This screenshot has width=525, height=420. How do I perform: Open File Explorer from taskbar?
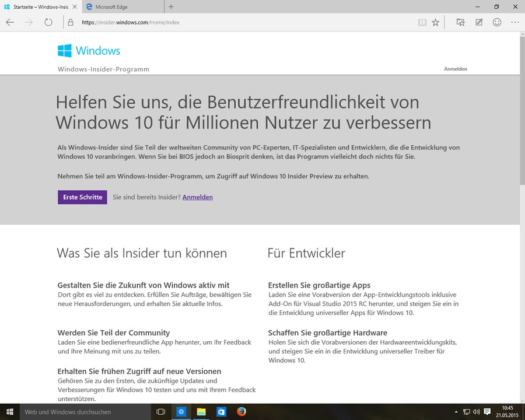(201, 412)
